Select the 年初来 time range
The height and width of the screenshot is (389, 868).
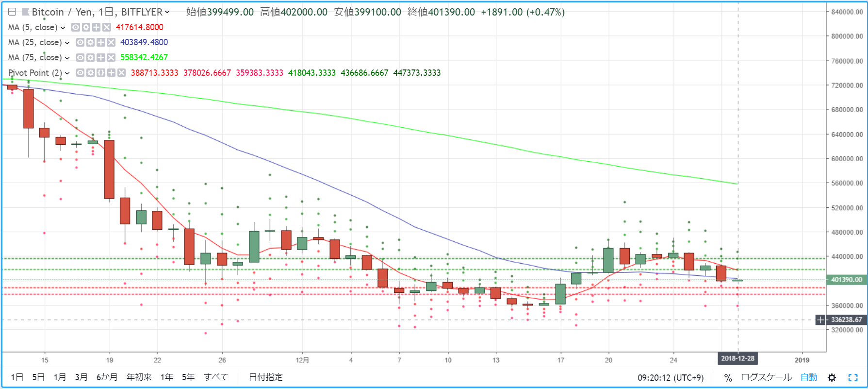[x=139, y=377]
